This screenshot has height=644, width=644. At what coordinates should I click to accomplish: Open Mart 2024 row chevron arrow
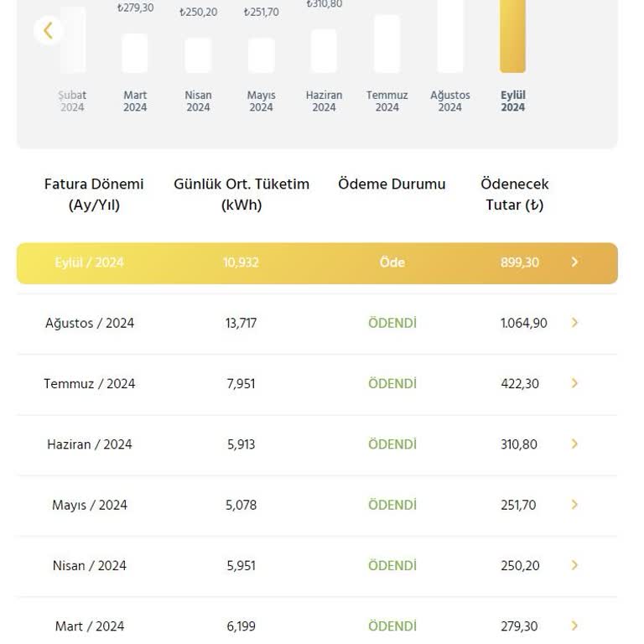(x=574, y=626)
